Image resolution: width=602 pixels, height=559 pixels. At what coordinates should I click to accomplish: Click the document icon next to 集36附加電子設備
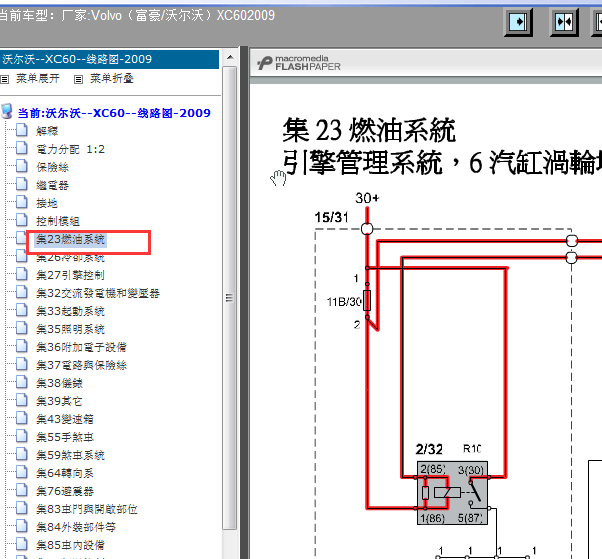[x=22, y=346]
